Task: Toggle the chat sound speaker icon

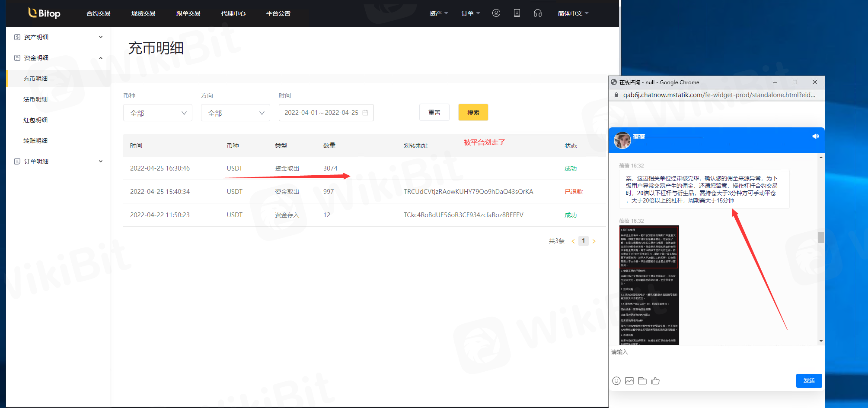Action: pyautogui.click(x=815, y=136)
